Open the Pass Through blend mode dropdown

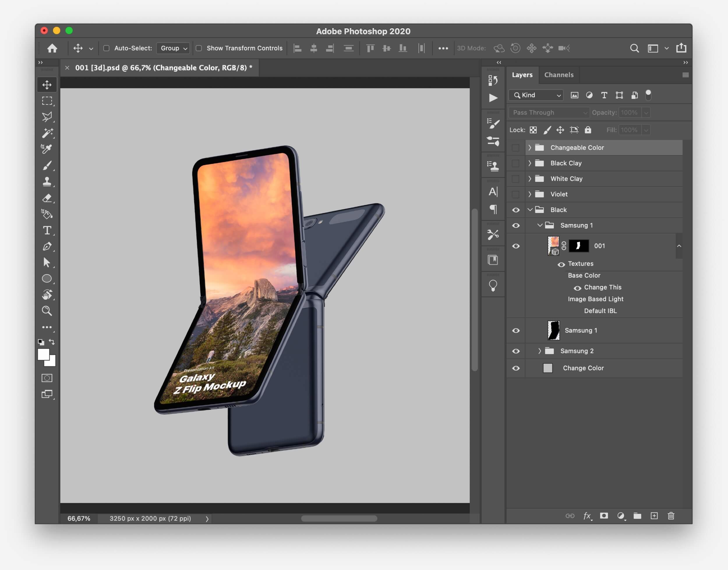[549, 113]
